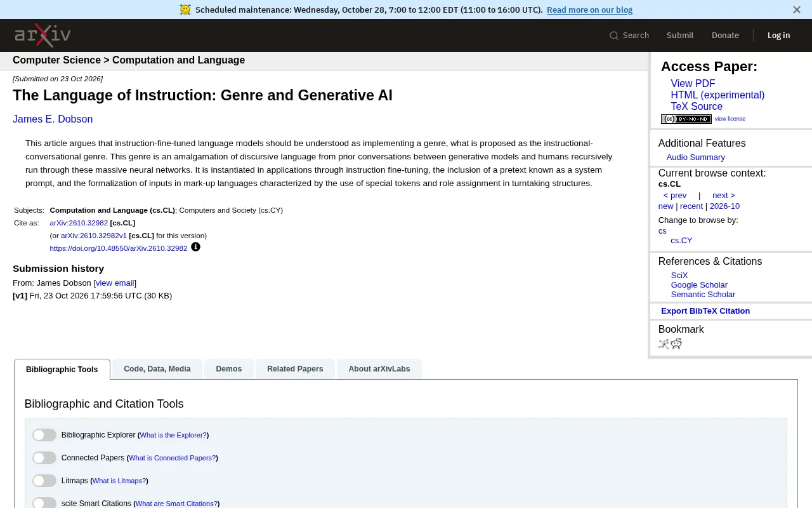Enable Connected Papers toggle

coord(44,458)
